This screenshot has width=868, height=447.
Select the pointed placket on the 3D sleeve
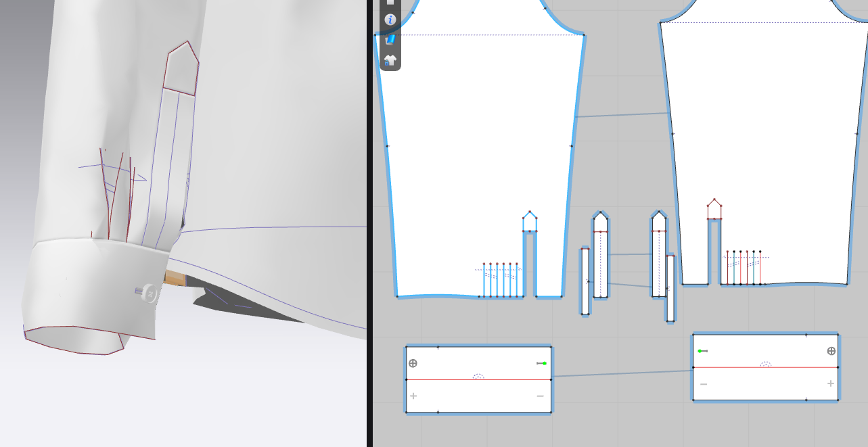coord(181,69)
